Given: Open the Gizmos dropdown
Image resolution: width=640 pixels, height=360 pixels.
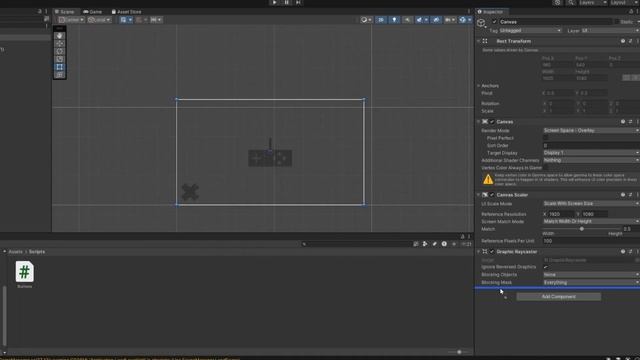Looking at the screenshot, I should 464,20.
